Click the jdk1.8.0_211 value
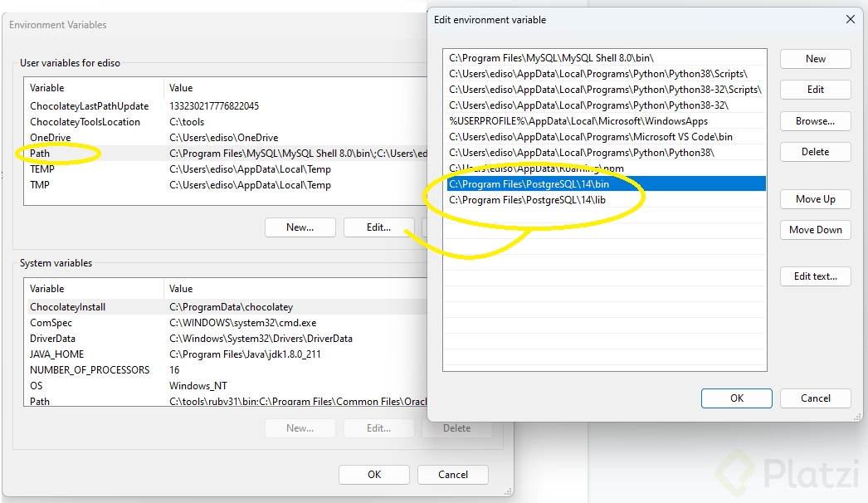 246,354
